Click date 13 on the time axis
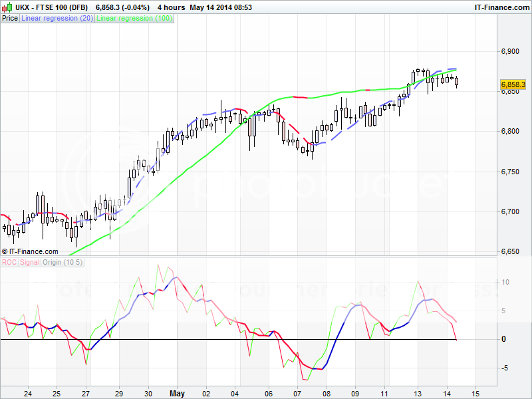The image size is (532, 399). pos(418,393)
